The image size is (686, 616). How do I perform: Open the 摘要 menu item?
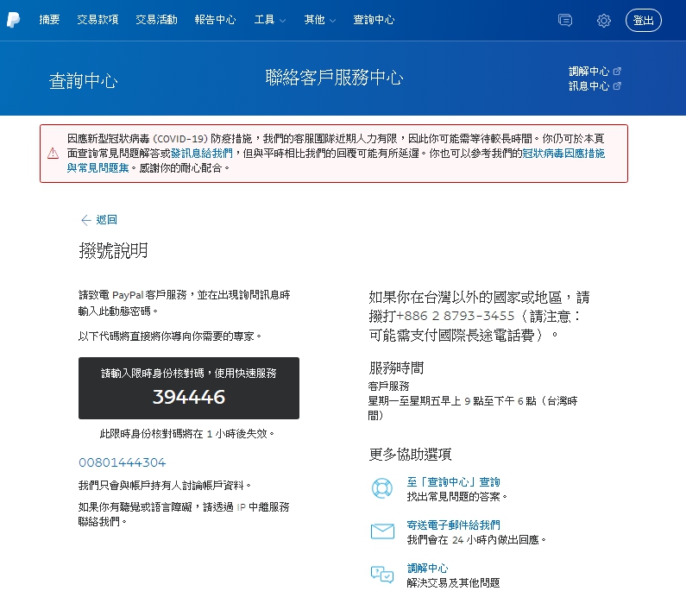pos(49,20)
